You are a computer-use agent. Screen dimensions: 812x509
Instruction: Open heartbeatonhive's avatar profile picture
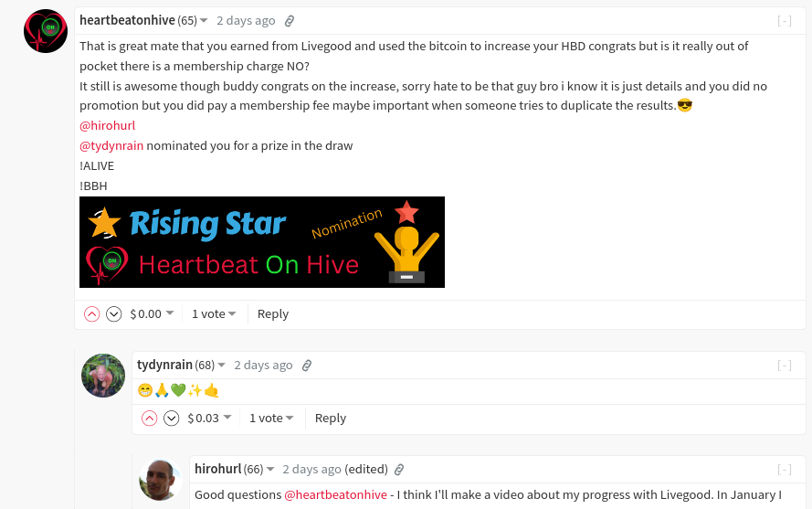[x=46, y=31]
